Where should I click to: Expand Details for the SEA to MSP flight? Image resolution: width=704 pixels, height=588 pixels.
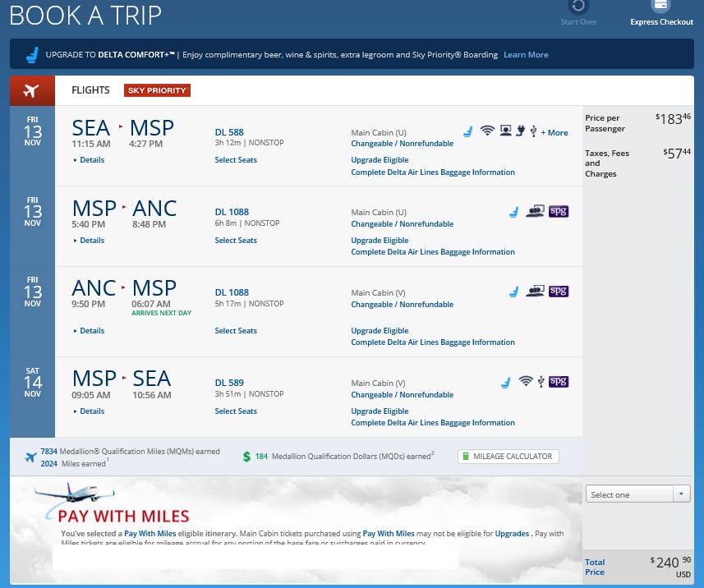coord(91,160)
